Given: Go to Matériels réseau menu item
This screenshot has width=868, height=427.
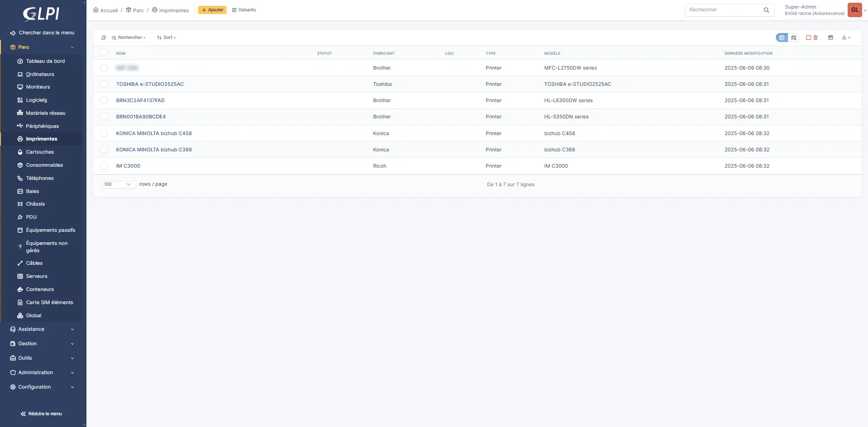Looking at the screenshot, I should pyautogui.click(x=46, y=113).
